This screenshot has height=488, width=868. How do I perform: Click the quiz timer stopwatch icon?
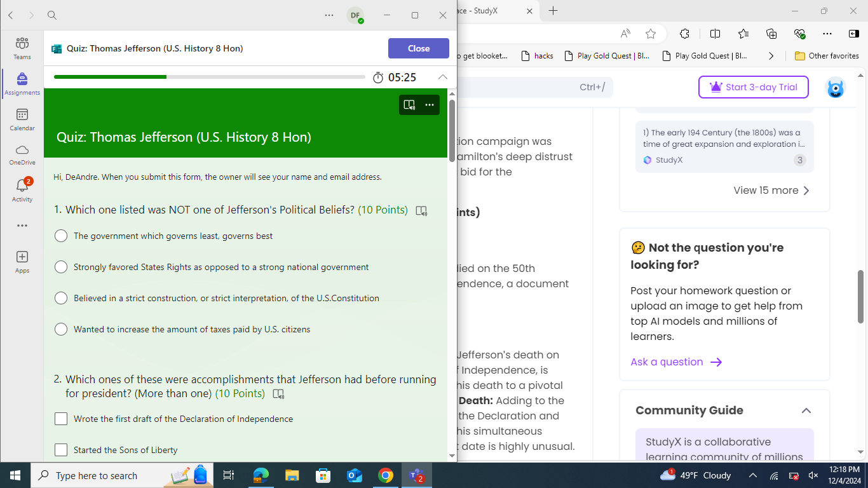pos(378,78)
